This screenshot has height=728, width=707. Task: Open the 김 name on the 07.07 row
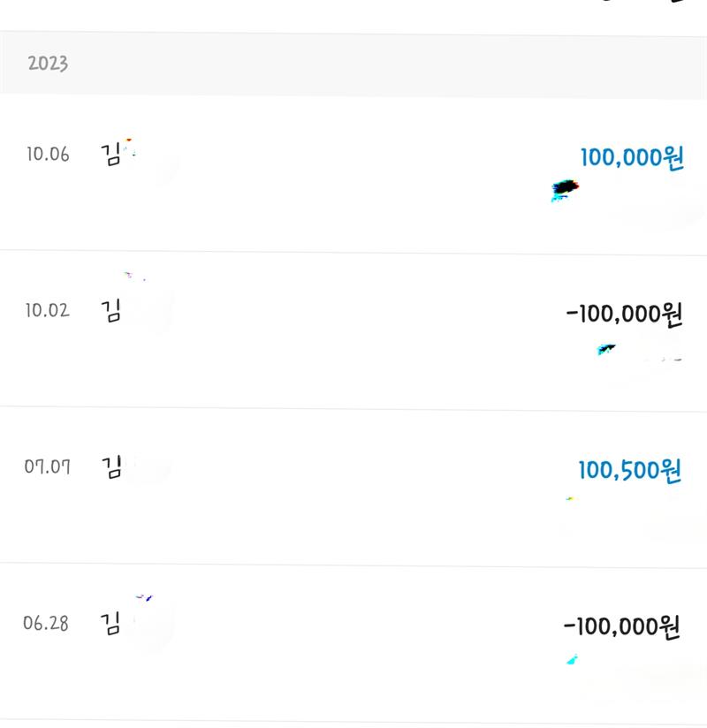111,466
